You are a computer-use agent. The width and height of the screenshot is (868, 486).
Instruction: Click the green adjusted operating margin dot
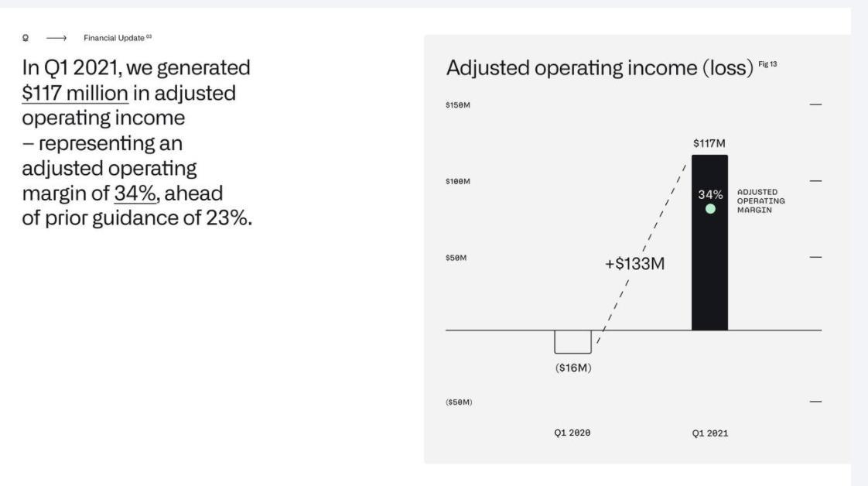710,209
